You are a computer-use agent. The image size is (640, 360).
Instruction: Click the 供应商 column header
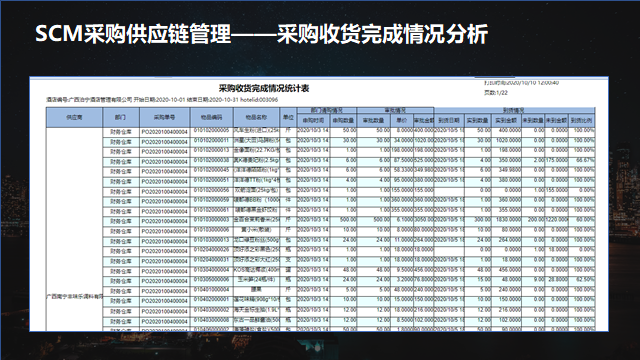pyautogui.click(x=74, y=118)
